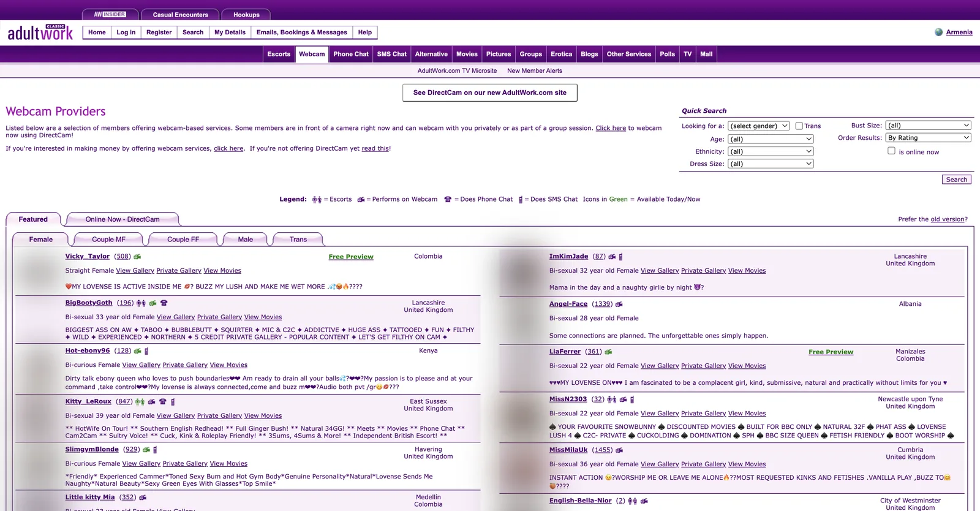Open the Ethnicity dropdown
Image resolution: width=980 pixels, height=511 pixels.
[x=771, y=151]
